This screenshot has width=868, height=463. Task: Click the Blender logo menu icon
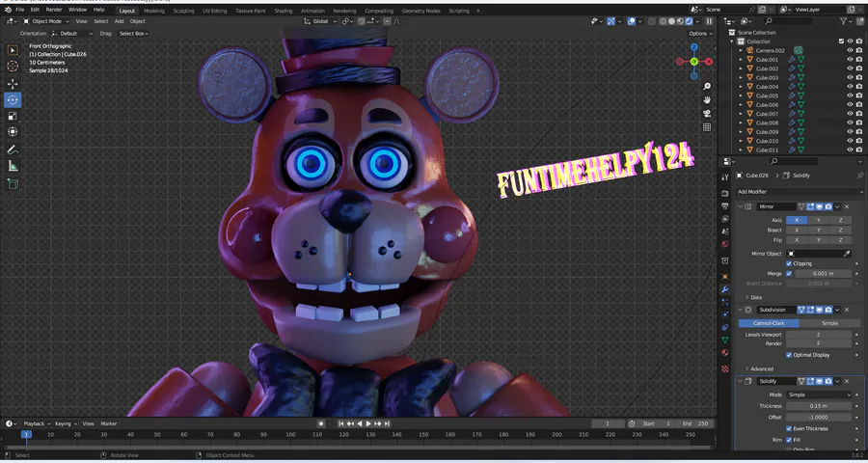(x=8, y=10)
